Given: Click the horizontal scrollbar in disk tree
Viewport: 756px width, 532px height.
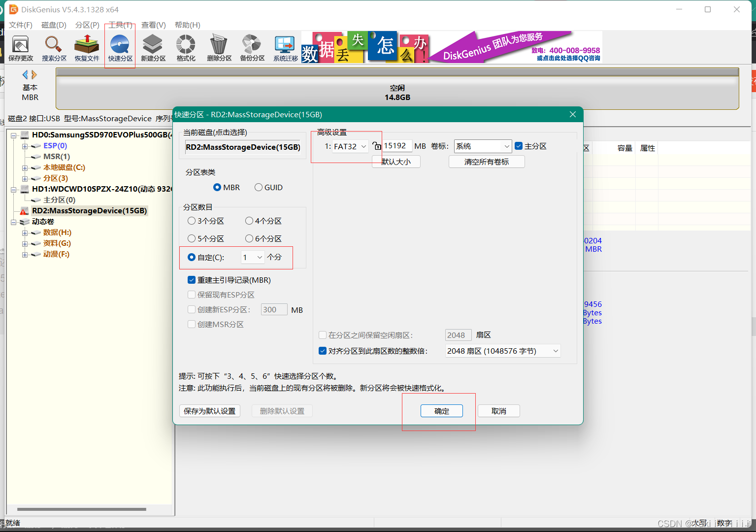Looking at the screenshot, I should [82, 509].
